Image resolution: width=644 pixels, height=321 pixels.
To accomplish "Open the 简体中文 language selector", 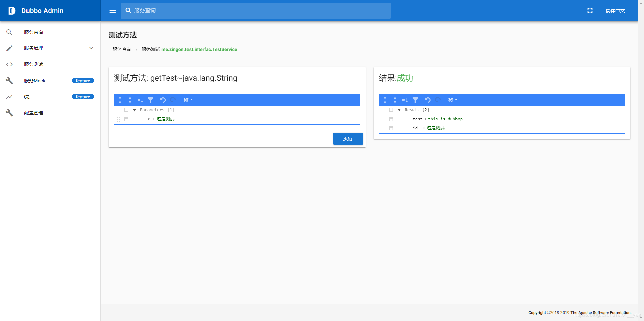I will coord(615,11).
